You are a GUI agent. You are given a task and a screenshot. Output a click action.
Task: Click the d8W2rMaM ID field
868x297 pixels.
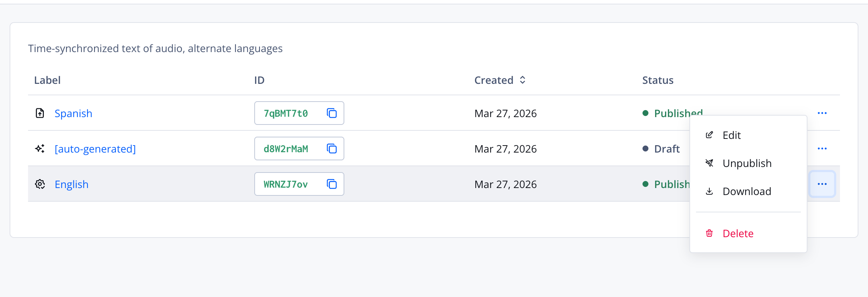tap(299, 148)
